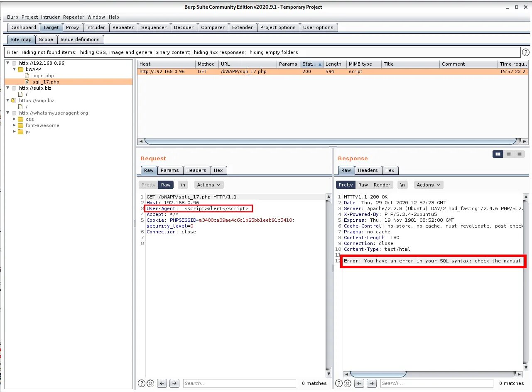Focus the Response search field

click(x=436, y=383)
